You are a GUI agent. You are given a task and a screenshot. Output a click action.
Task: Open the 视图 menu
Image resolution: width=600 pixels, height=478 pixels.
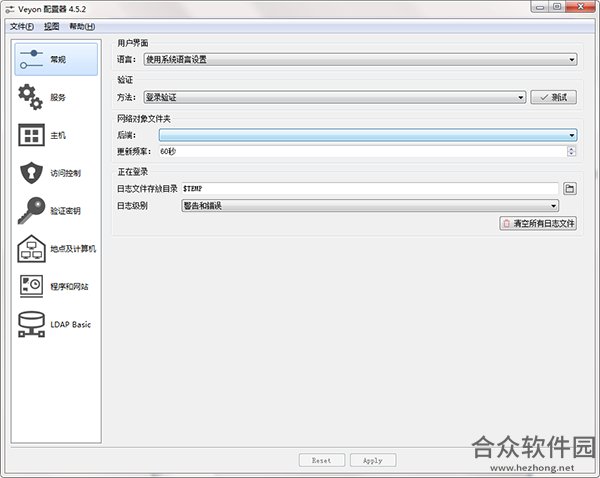coord(52,26)
